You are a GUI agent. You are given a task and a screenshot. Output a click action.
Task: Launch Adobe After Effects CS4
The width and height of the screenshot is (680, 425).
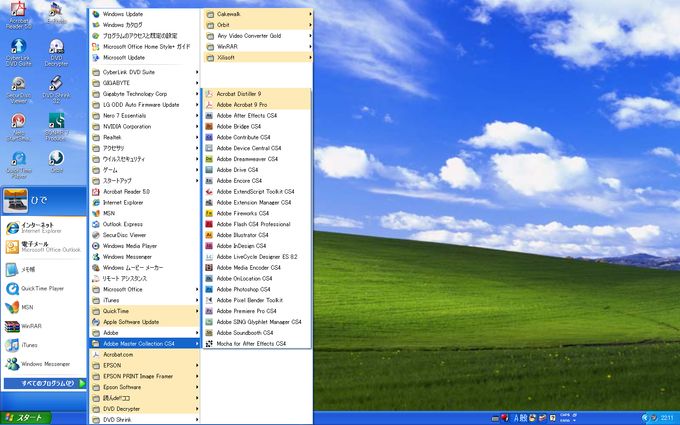pos(257,115)
